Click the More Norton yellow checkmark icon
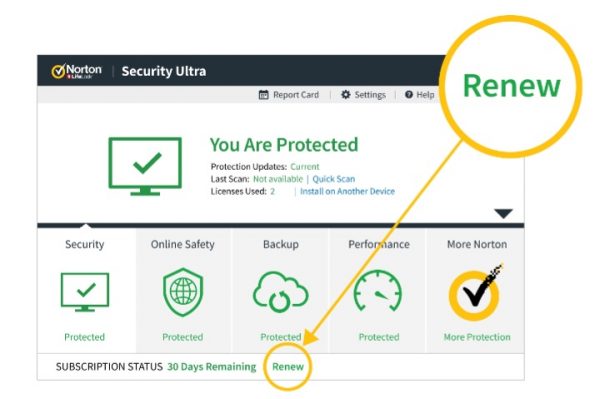 [x=476, y=293]
